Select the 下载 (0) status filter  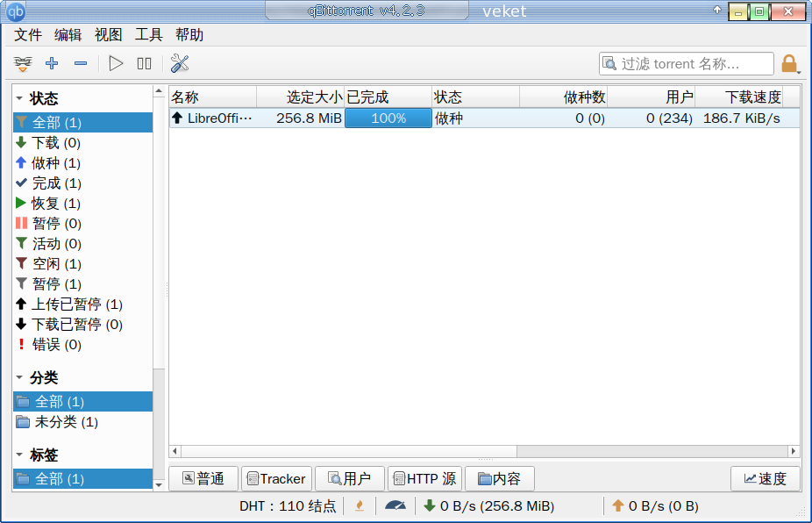point(82,142)
